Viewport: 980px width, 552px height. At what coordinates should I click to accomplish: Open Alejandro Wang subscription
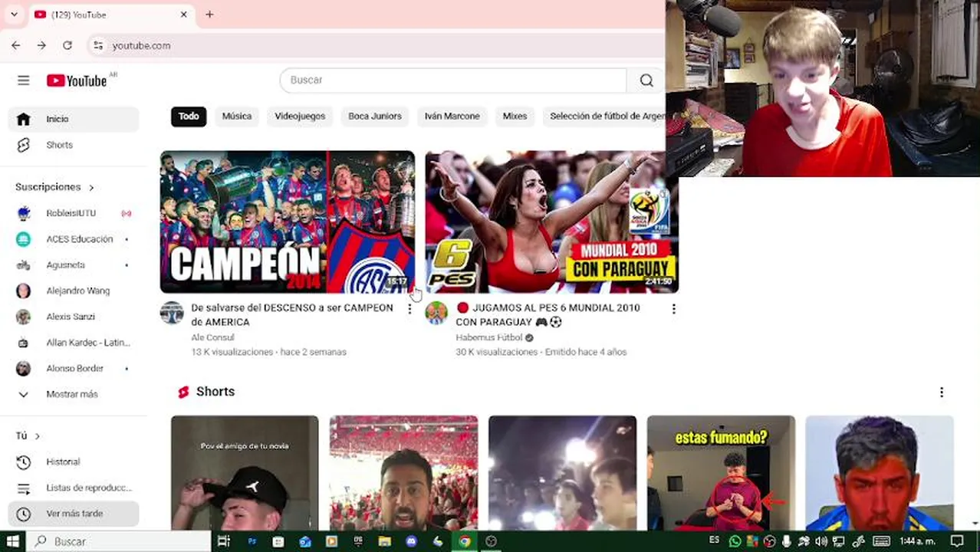[x=74, y=291]
